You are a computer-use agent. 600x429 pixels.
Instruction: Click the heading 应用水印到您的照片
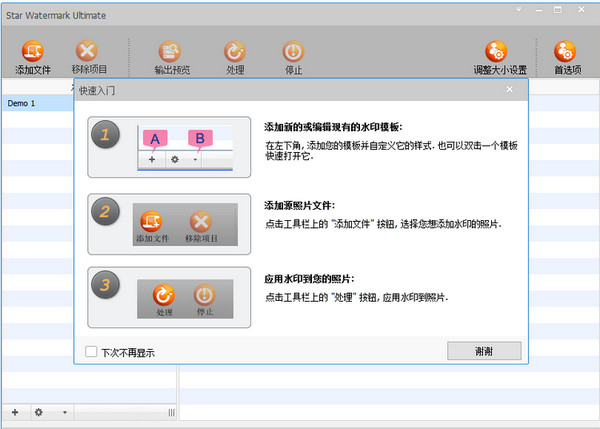pos(309,279)
